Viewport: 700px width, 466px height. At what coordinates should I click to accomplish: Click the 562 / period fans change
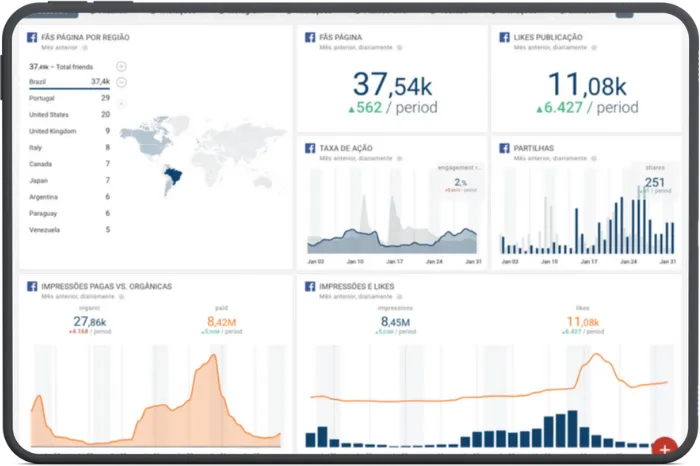pos(392,108)
